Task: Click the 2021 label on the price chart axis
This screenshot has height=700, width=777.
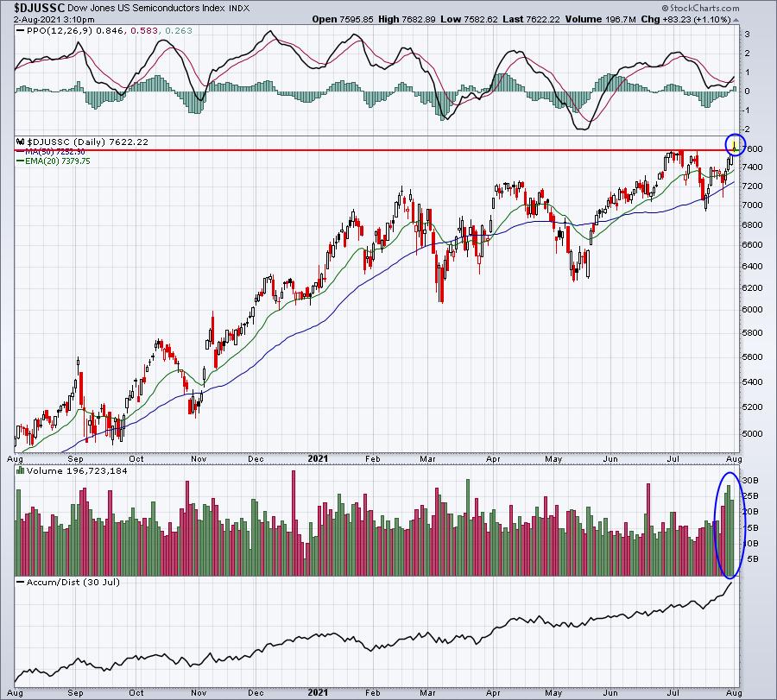Action: pos(318,458)
